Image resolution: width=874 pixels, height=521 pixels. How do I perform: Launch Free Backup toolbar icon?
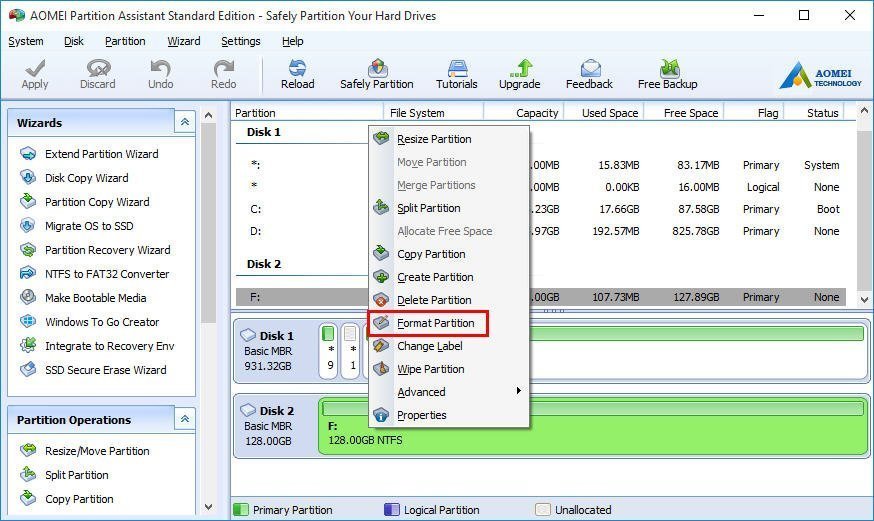[669, 68]
